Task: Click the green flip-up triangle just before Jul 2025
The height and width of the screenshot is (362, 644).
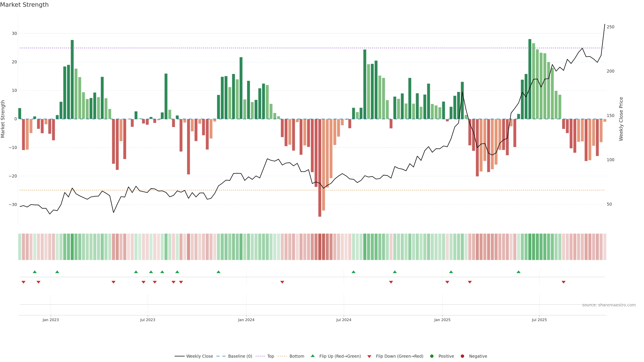Action: coord(519,272)
